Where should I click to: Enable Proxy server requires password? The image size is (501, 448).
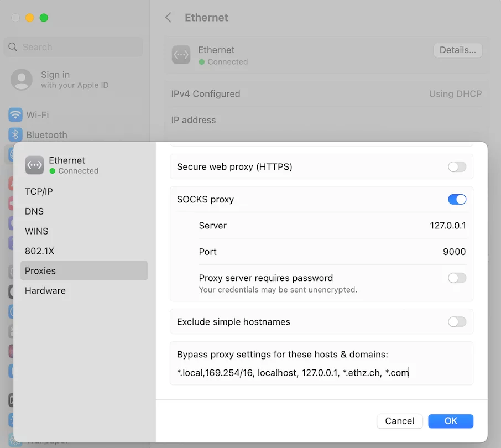click(457, 278)
